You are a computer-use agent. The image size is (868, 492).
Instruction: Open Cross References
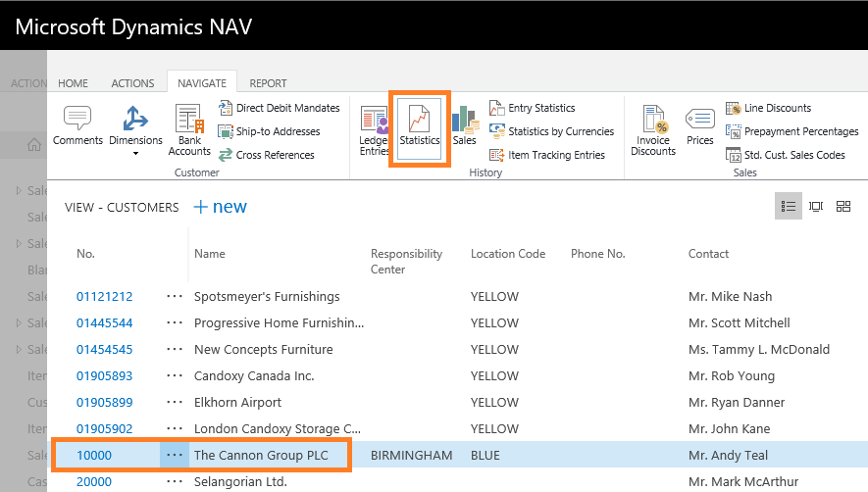pos(266,155)
